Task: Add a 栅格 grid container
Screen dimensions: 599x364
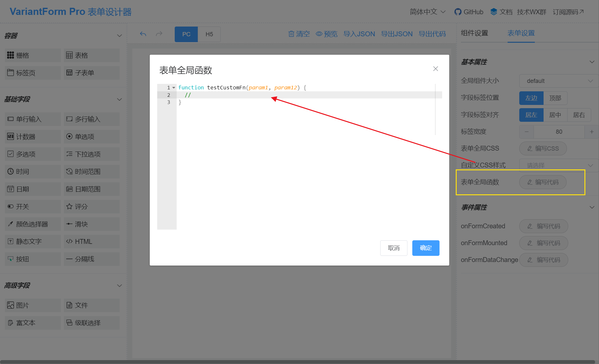Action: tap(33, 55)
